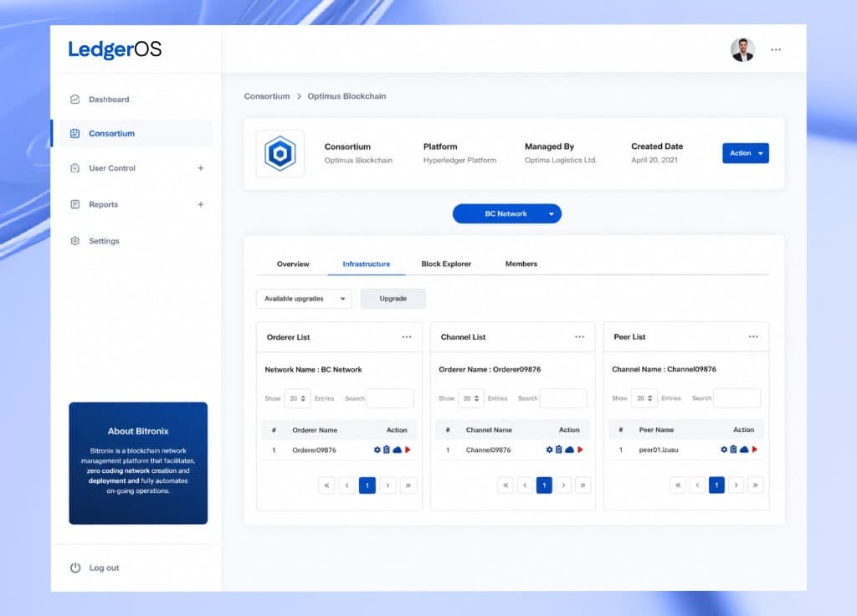Click the Consortium calendar icon

coord(74,133)
